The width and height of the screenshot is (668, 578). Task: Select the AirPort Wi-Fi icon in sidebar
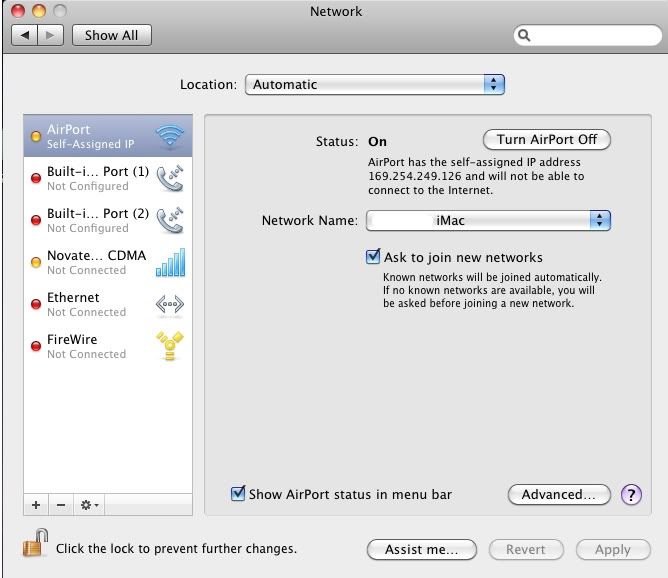coord(170,136)
